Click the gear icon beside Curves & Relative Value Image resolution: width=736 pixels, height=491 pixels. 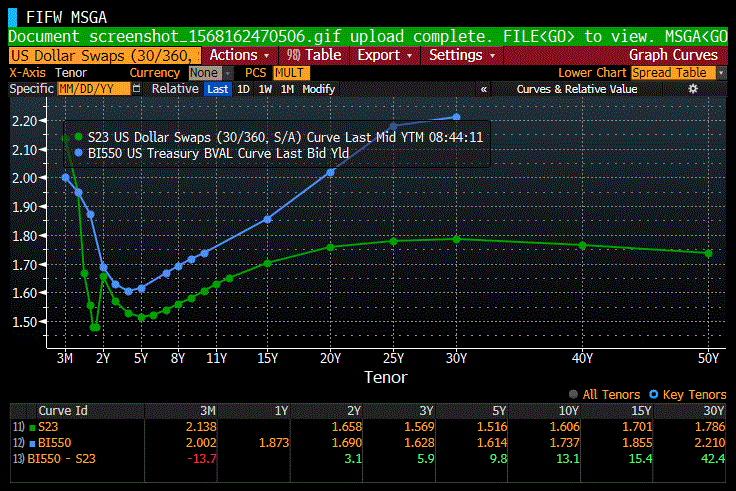pyautogui.click(x=693, y=89)
